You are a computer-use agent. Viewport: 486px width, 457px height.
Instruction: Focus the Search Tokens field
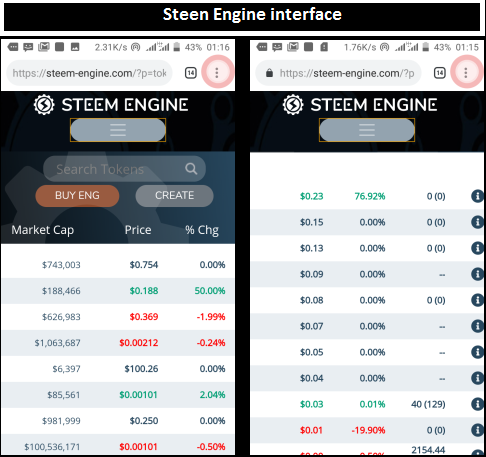124,169
